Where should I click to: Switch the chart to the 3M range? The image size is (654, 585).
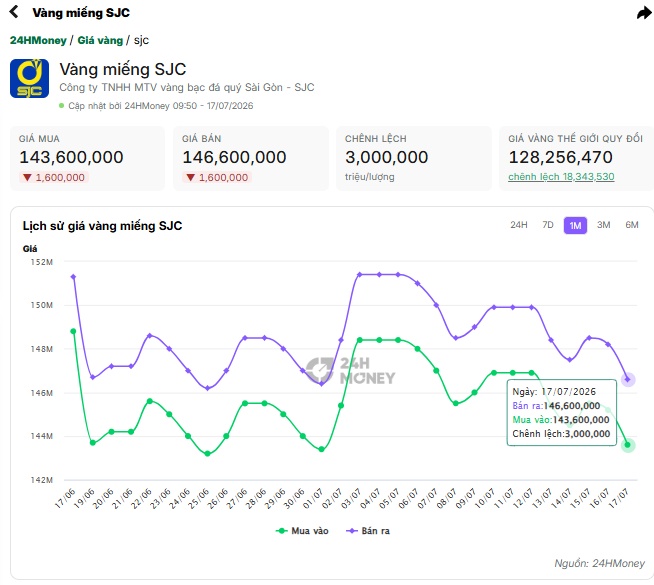tap(603, 225)
